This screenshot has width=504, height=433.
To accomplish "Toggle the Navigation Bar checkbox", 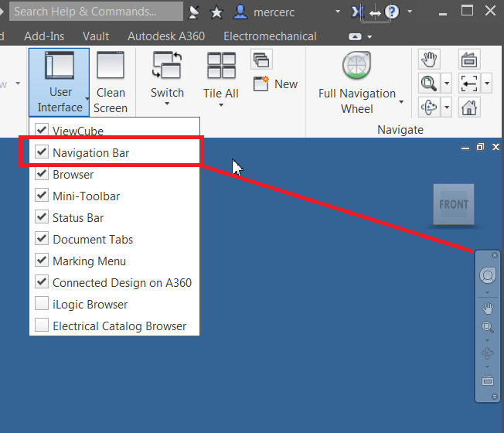I will click(x=42, y=152).
